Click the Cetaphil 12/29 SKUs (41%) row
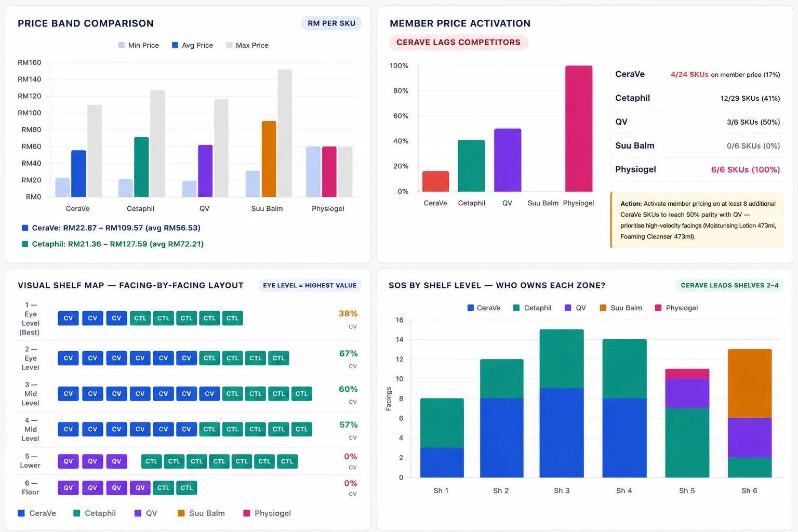The height and width of the screenshot is (532, 798). click(x=697, y=98)
